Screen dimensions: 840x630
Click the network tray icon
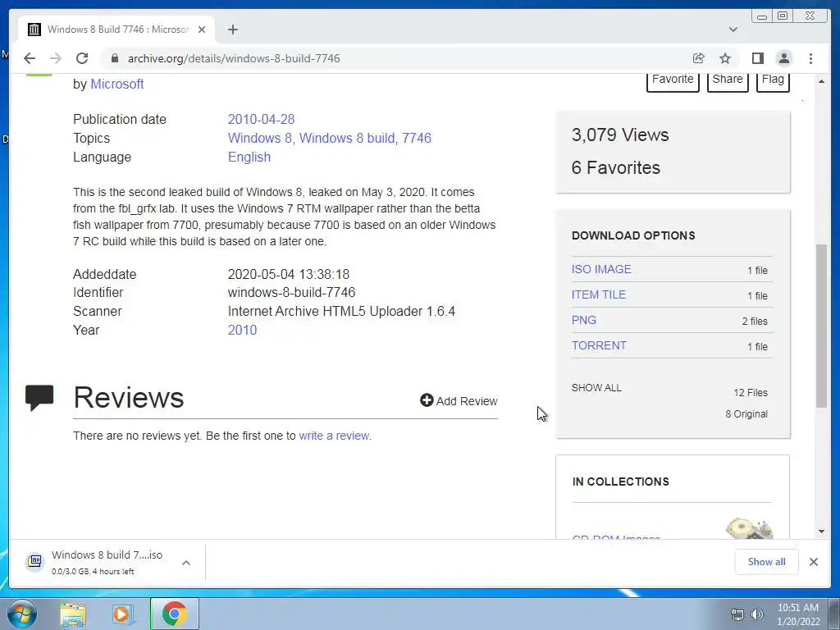click(737, 614)
